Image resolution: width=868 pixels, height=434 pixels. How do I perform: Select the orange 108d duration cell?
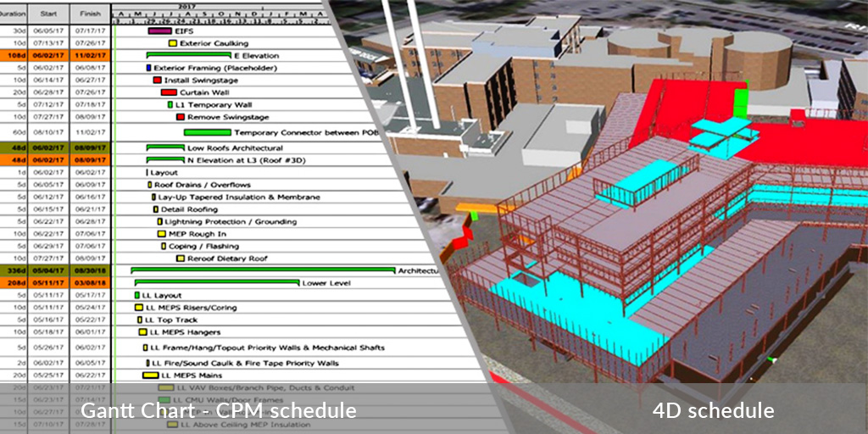tap(14, 56)
